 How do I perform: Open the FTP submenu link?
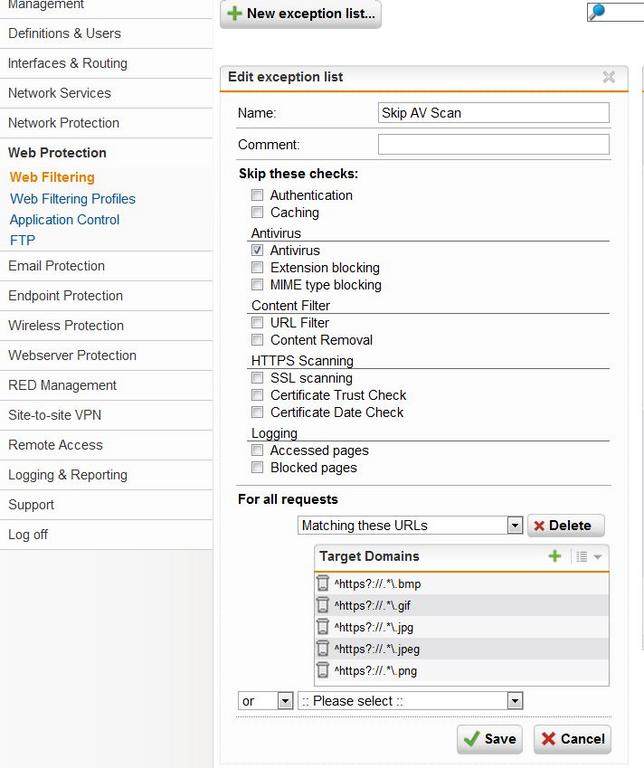pos(23,240)
